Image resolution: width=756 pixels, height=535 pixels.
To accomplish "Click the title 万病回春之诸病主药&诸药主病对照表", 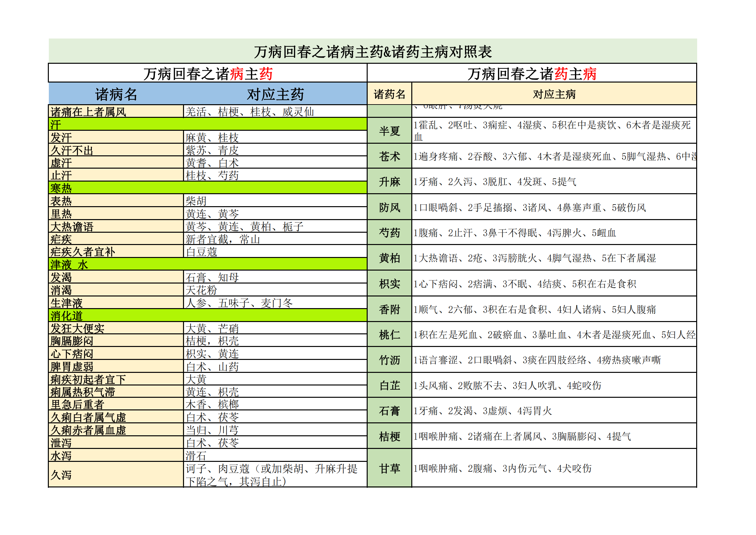I will pyautogui.click(x=373, y=51).
